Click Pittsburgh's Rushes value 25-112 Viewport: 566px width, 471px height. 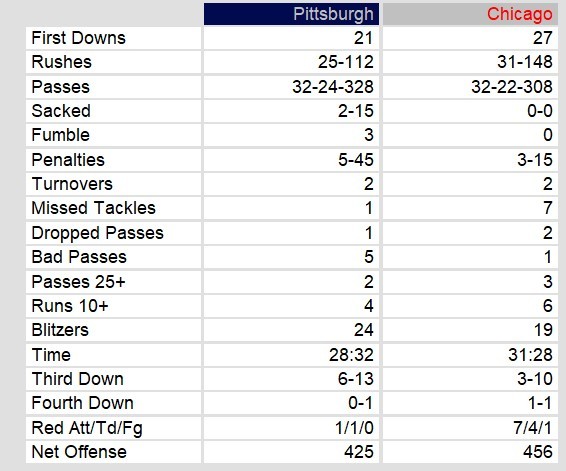(345, 62)
